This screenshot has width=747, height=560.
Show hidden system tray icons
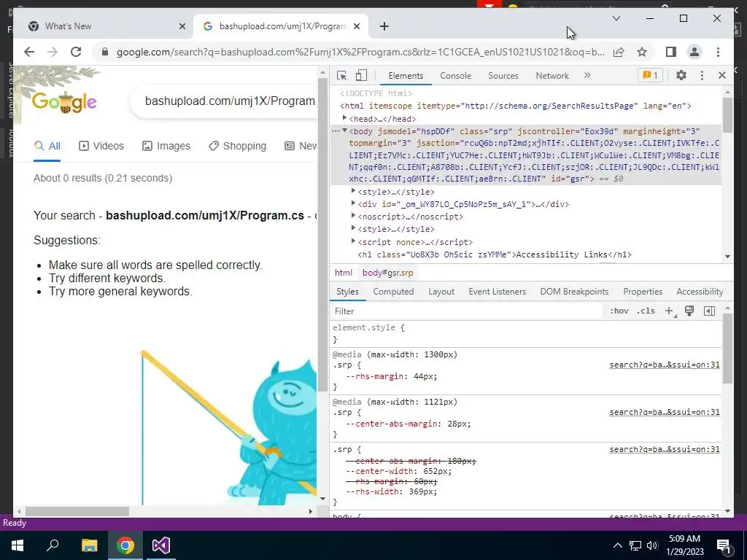[617, 545]
